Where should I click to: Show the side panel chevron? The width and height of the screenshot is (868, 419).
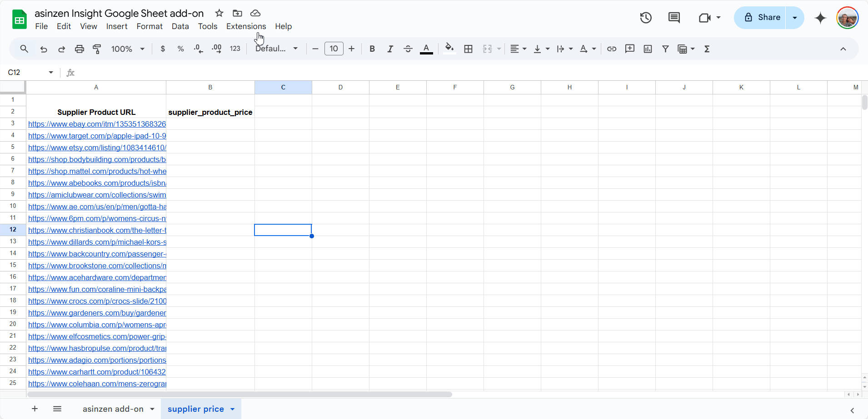click(x=853, y=410)
